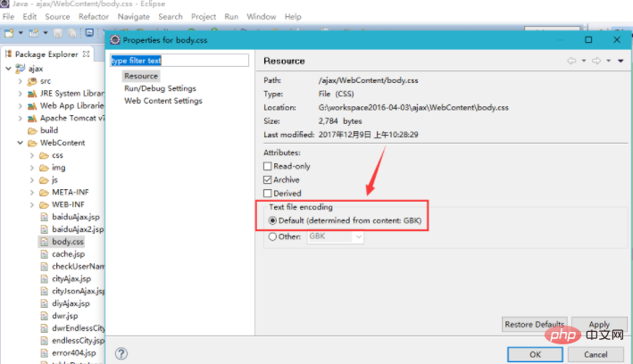Click the help question mark icon
The height and width of the screenshot is (364, 633).
coord(121,353)
